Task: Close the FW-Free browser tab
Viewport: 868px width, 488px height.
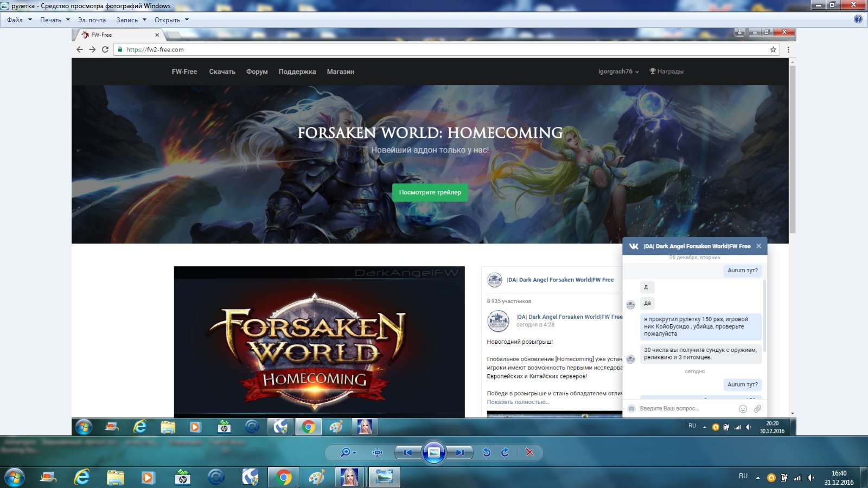Action: tap(157, 35)
